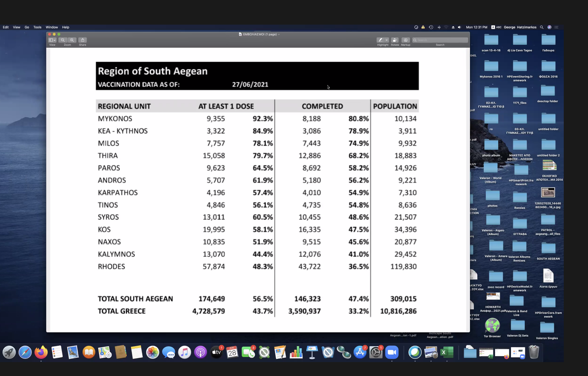Open the Wi-Fi status menu
This screenshot has width=588, height=376.
(446, 27)
